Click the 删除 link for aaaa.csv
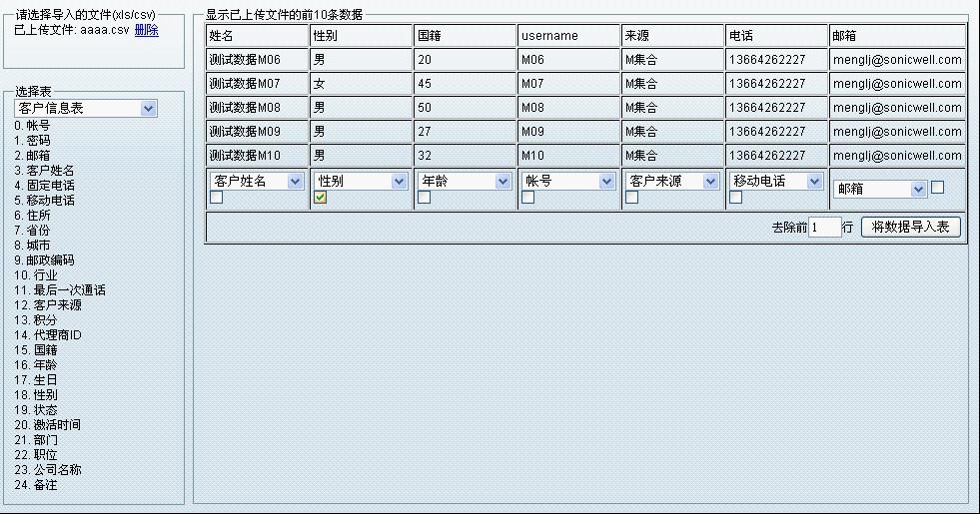 pos(146,30)
